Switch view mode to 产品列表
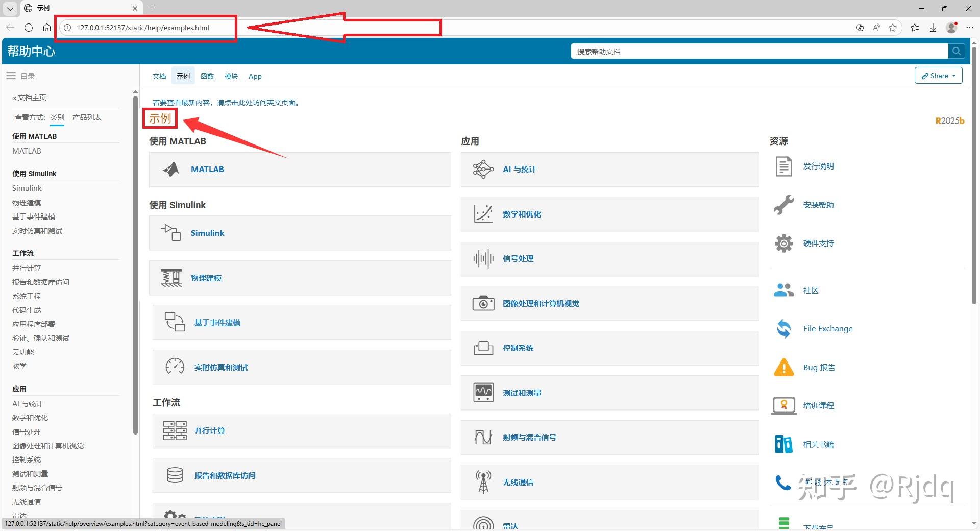The height and width of the screenshot is (531, 980). (x=87, y=117)
